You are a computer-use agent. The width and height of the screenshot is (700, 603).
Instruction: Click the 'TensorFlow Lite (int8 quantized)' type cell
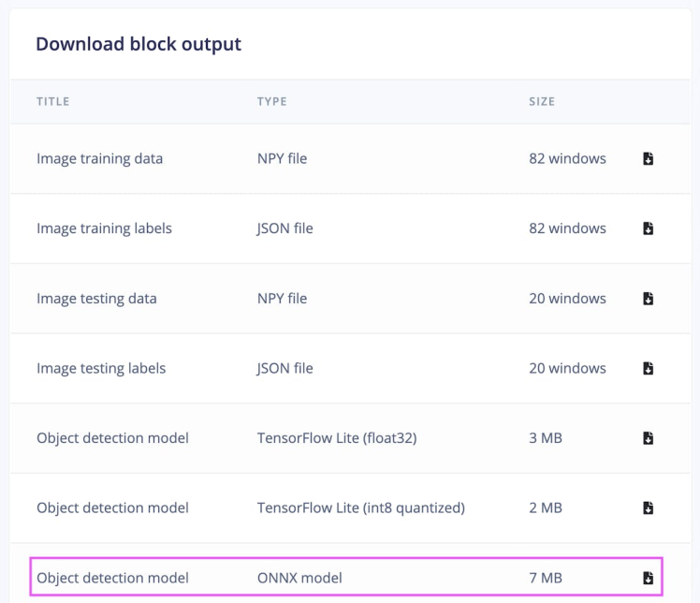coord(360,508)
